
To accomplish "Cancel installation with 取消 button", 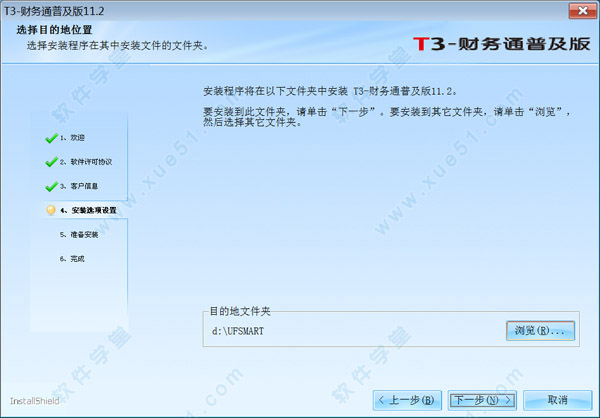I will [558, 400].
